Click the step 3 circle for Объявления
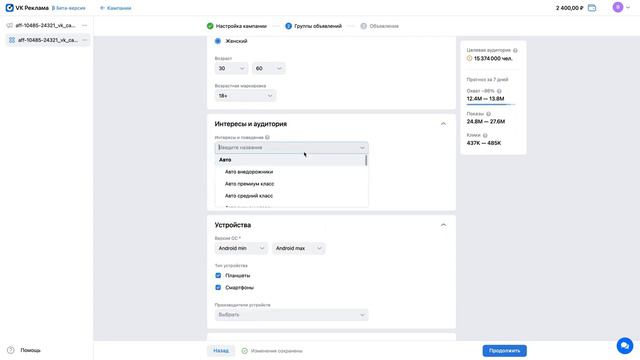Image resolution: width=640 pixels, height=360 pixels. pyautogui.click(x=363, y=26)
